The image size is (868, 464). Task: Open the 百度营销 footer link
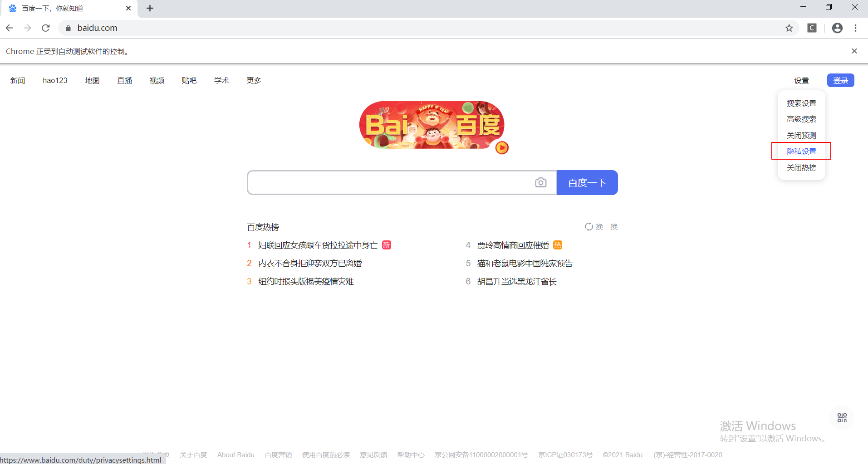(278, 454)
